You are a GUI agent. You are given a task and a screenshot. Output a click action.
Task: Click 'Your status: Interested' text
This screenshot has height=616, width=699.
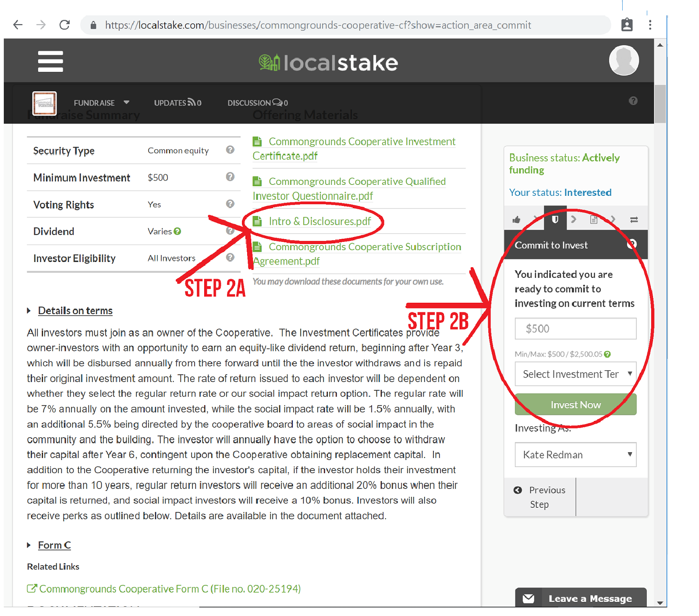[x=560, y=192]
